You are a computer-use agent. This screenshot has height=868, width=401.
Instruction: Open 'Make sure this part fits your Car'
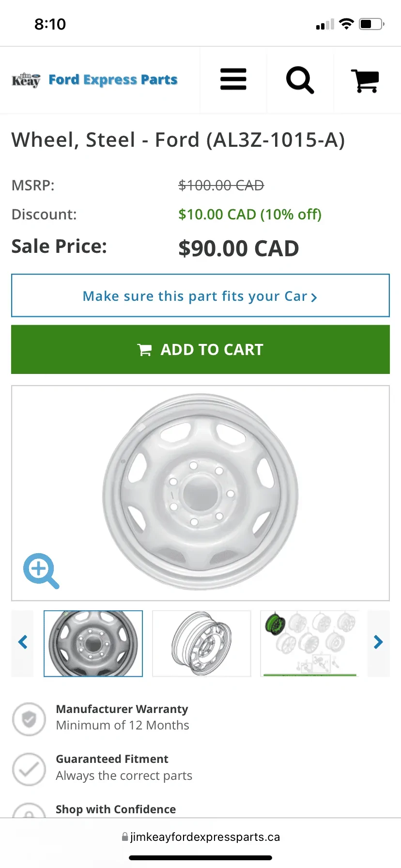(200, 296)
